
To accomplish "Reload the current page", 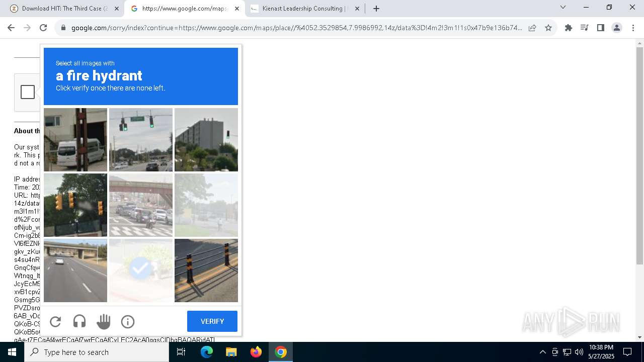I will point(43,28).
